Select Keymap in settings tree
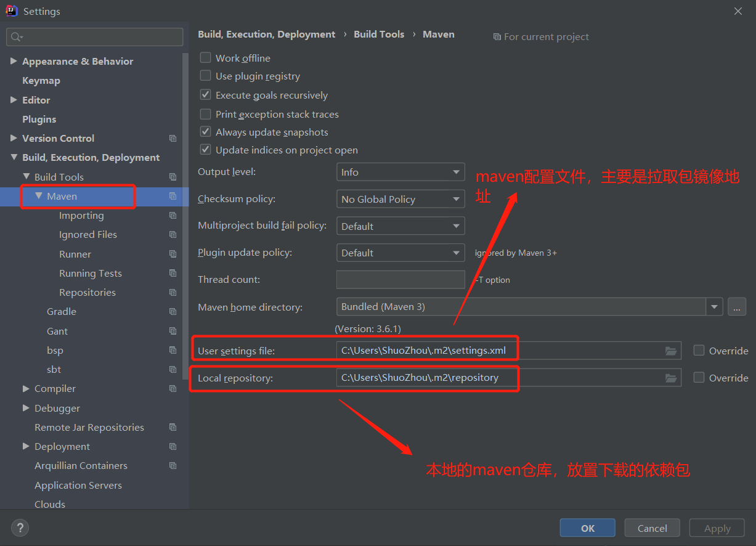The height and width of the screenshot is (546, 756). (x=41, y=81)
